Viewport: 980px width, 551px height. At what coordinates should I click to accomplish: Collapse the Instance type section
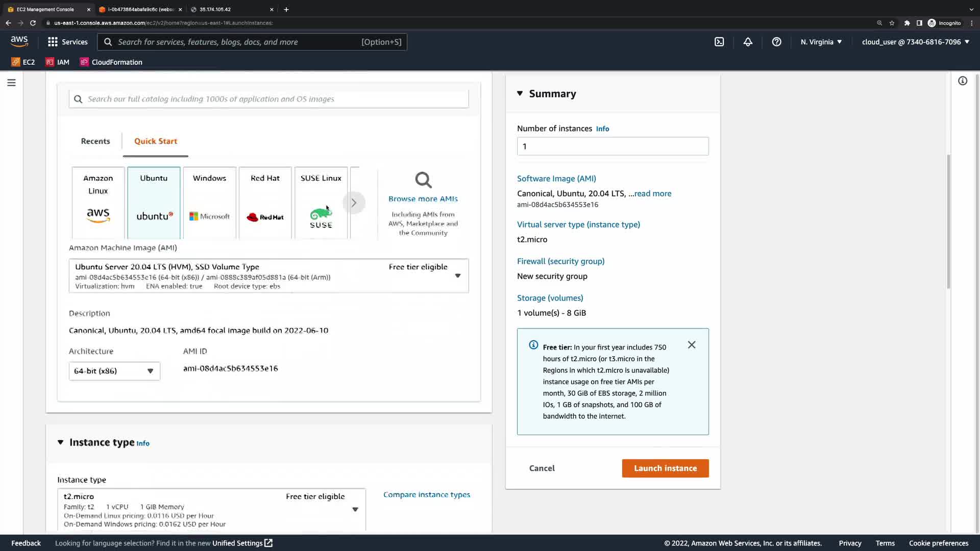tap(61, 442)
